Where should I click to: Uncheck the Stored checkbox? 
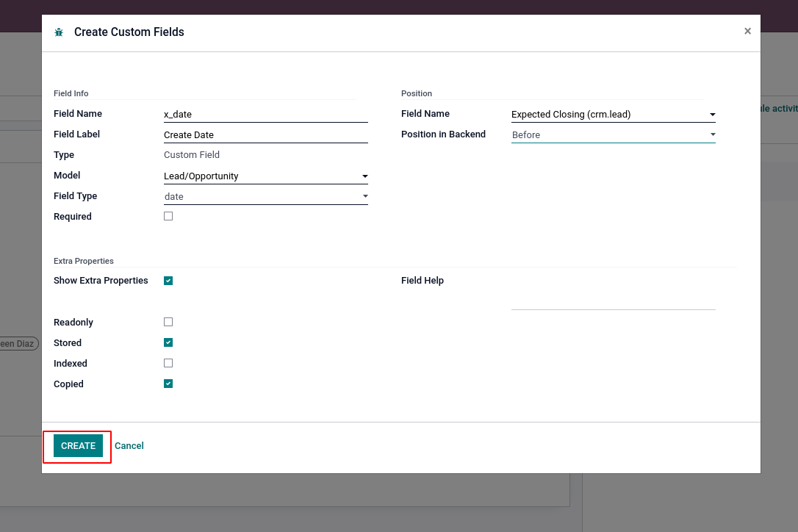[x=168, y=342]
